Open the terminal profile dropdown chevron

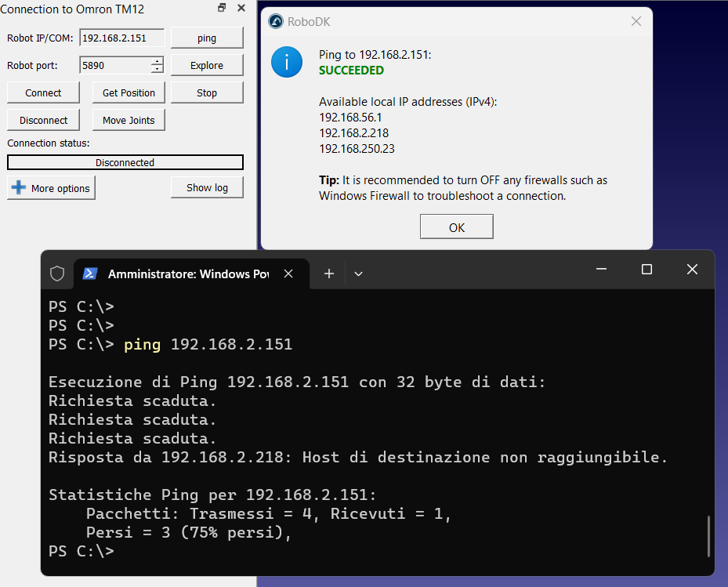[358, 274]
